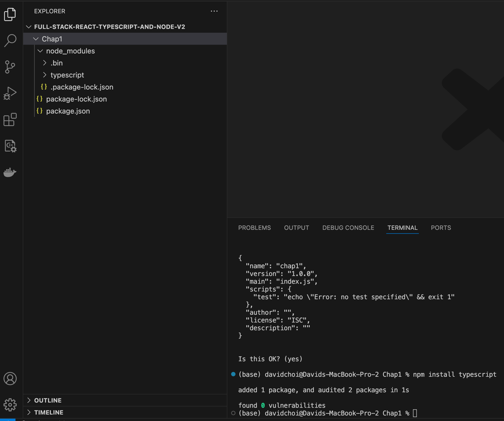Open package.json file in the explorer
This screenshot has height=421, width=504.
coord(68,111)
